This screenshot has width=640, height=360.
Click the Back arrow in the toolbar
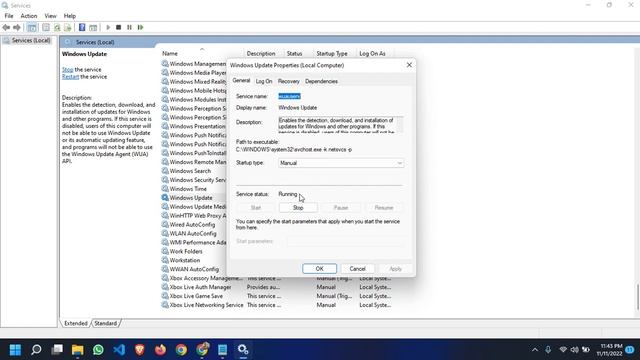[6, 27]
